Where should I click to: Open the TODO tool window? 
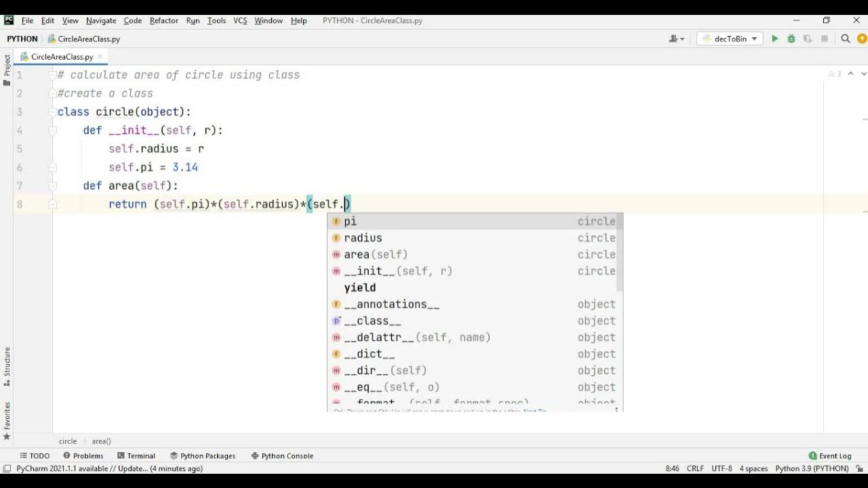[35, 456]
